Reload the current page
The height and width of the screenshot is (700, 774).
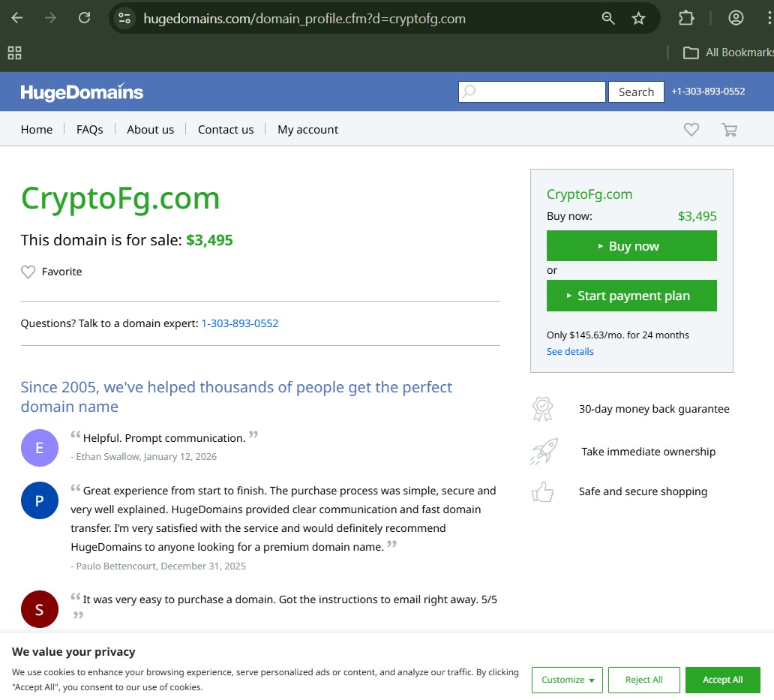(x=84, y=17)
